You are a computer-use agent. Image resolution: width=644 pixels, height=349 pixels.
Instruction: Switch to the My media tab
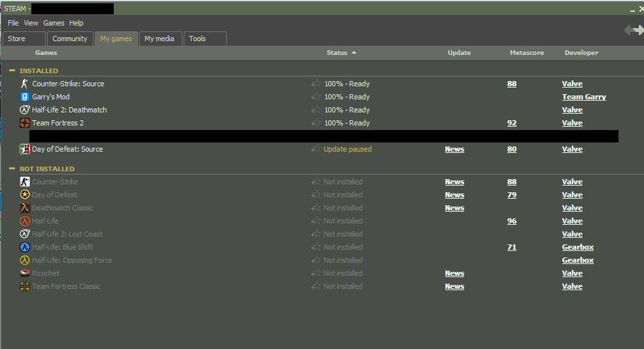click(x=160, y=39)
